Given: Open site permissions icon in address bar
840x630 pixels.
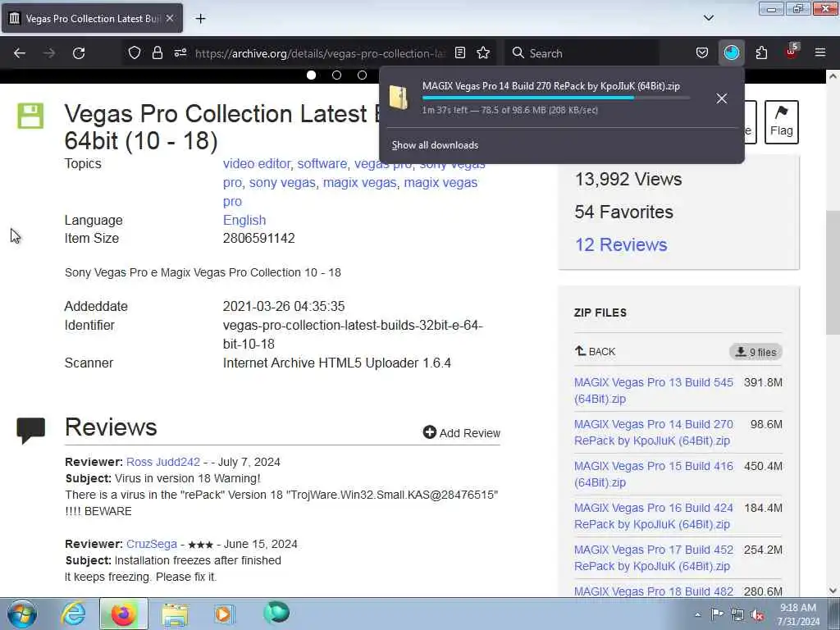Looking at the screenshot, I should (x=180, y=53).
